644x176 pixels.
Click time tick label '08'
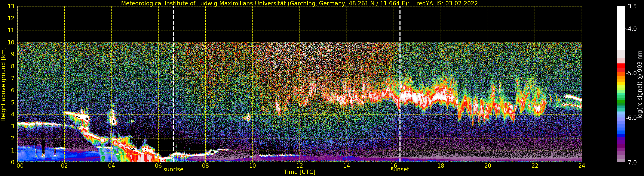pos(205,166)
